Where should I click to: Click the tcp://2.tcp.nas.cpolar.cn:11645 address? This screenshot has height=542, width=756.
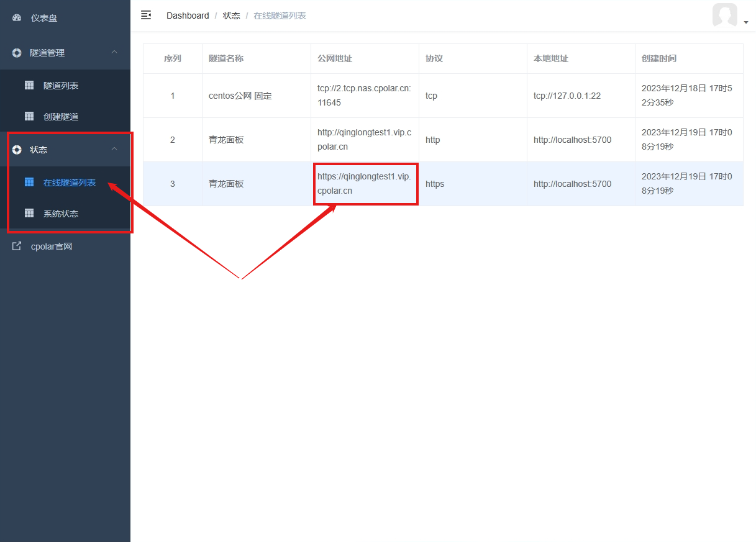point(364,96)
